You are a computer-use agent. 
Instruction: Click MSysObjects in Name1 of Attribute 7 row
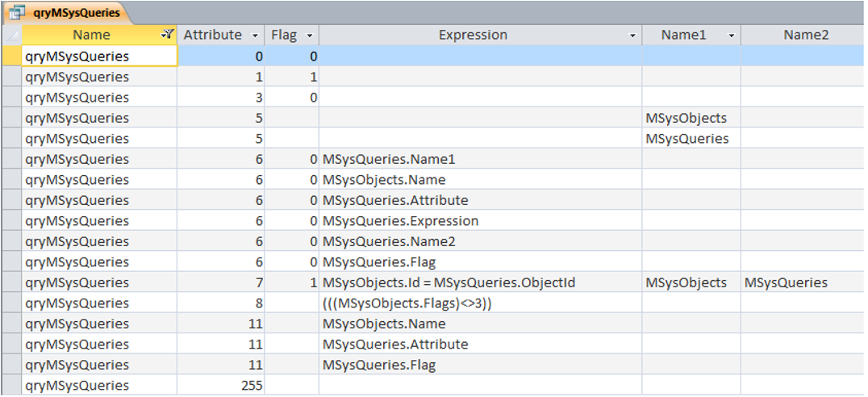[x=691, y=283]
